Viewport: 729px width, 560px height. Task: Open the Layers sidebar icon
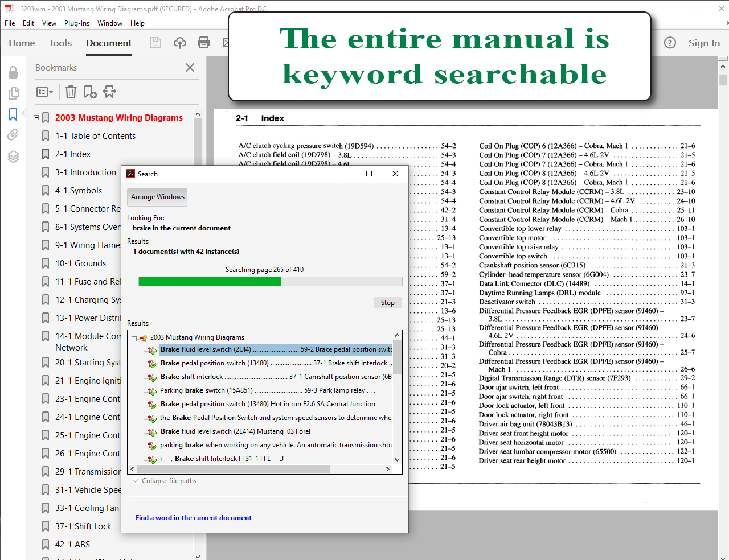(13, 157)
